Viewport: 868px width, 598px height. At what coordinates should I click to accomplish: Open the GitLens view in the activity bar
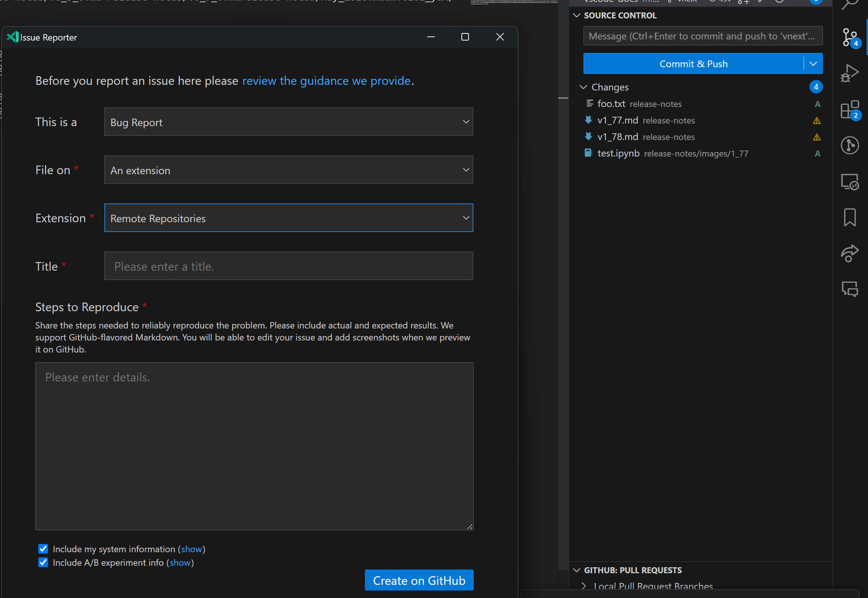[850, 145]
